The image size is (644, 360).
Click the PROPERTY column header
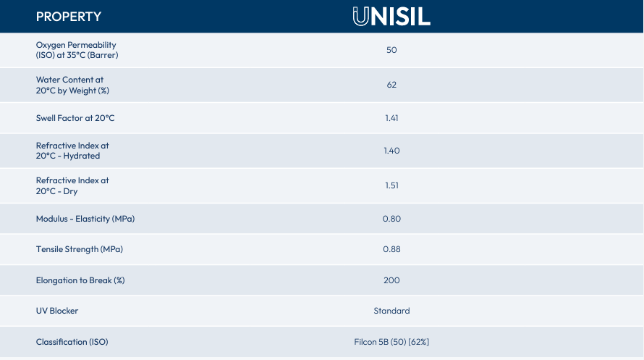tap(69, 17)
